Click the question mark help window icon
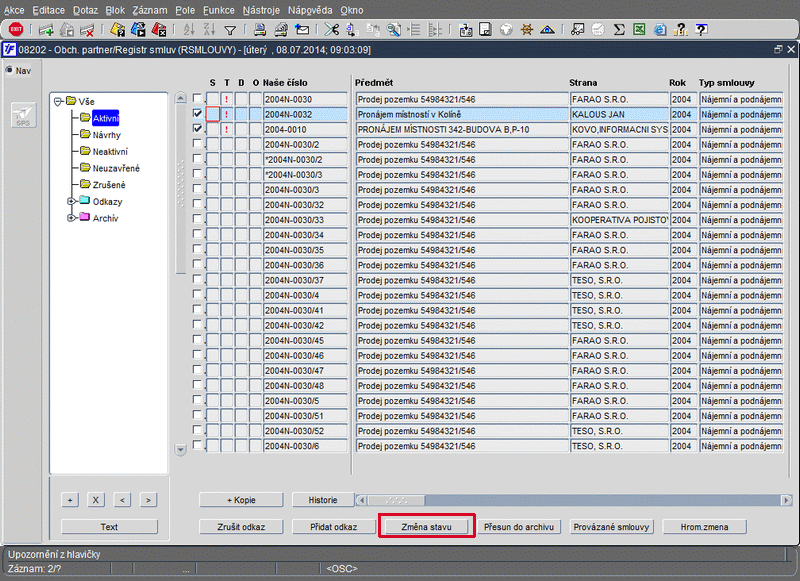 coord(702,30)
